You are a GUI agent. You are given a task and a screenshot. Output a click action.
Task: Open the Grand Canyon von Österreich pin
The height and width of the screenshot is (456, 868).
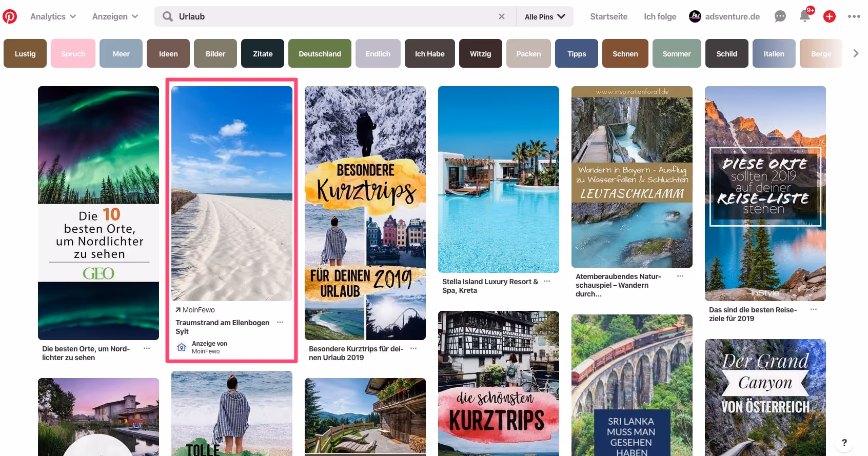(765, 398)
